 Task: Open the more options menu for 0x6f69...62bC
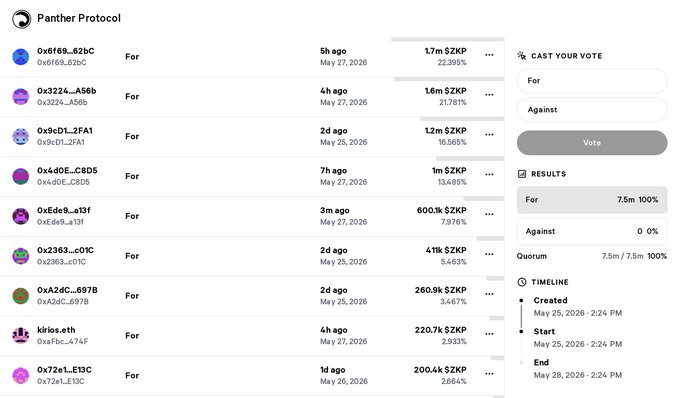(x=489, y=55)
